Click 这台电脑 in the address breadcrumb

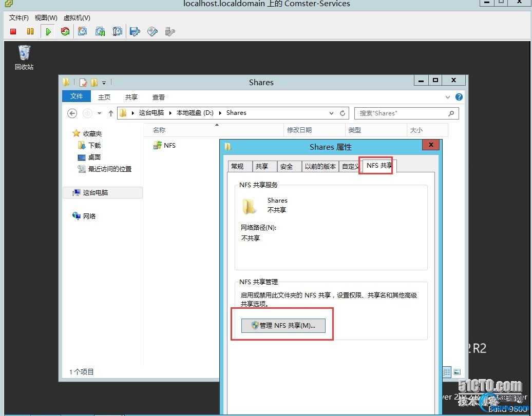click(x=151, y=112)
